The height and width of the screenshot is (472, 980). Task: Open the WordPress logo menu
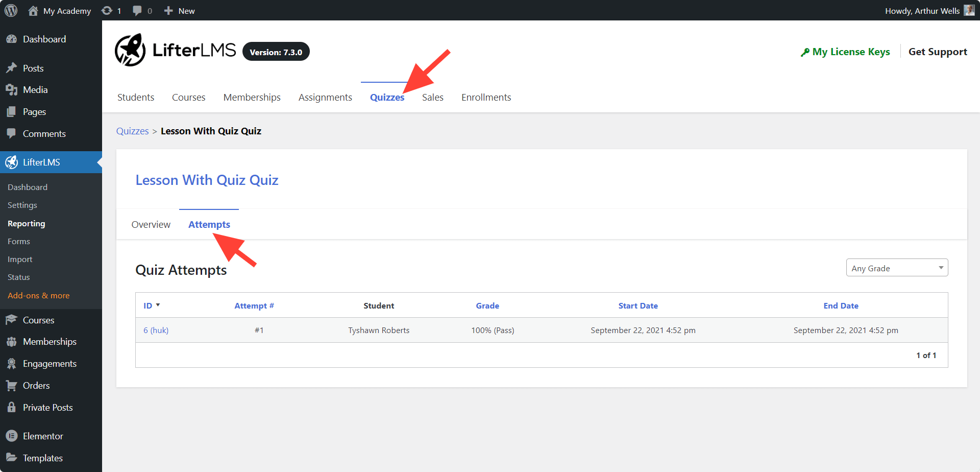click(11, 10)
